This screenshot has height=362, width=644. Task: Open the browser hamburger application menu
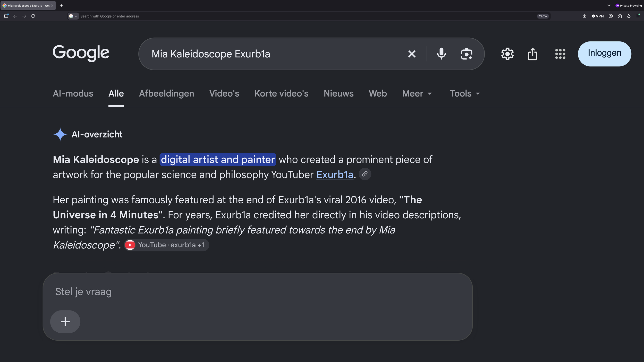pyautogui.click(x=638, y=16)
